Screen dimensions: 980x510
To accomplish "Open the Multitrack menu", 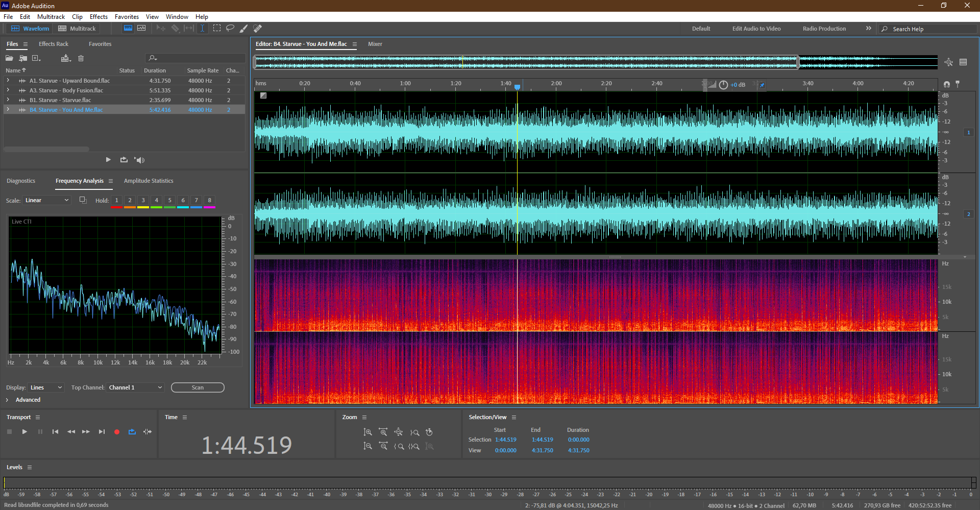I will tap(51, 17).
